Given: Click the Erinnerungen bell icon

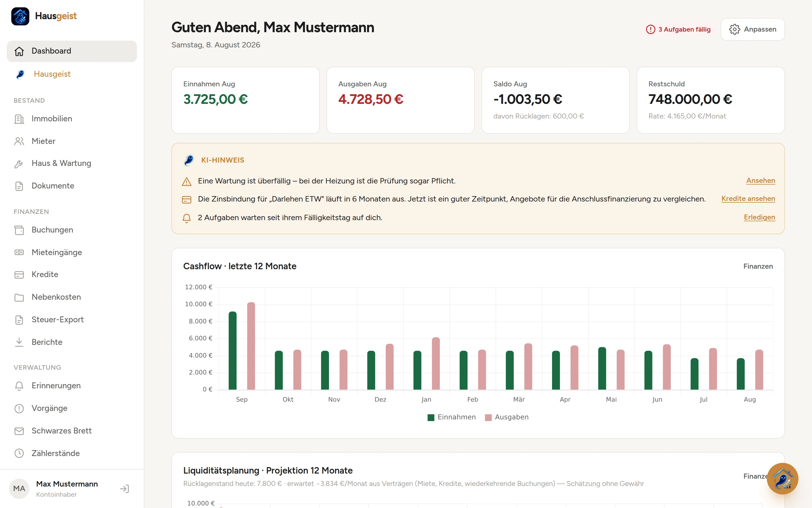Looking at the screenshot, I should coord(19,386).
